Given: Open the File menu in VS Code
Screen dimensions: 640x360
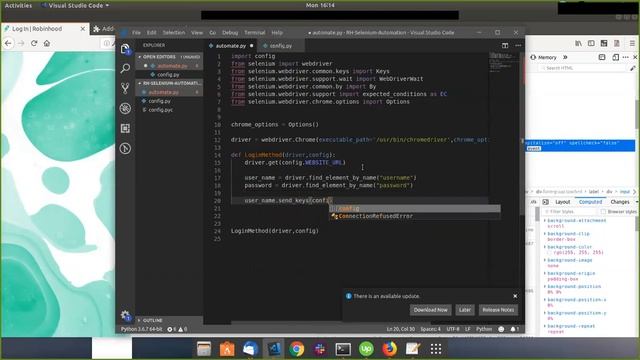Looking at the screenshot, I should coord(136,32).
